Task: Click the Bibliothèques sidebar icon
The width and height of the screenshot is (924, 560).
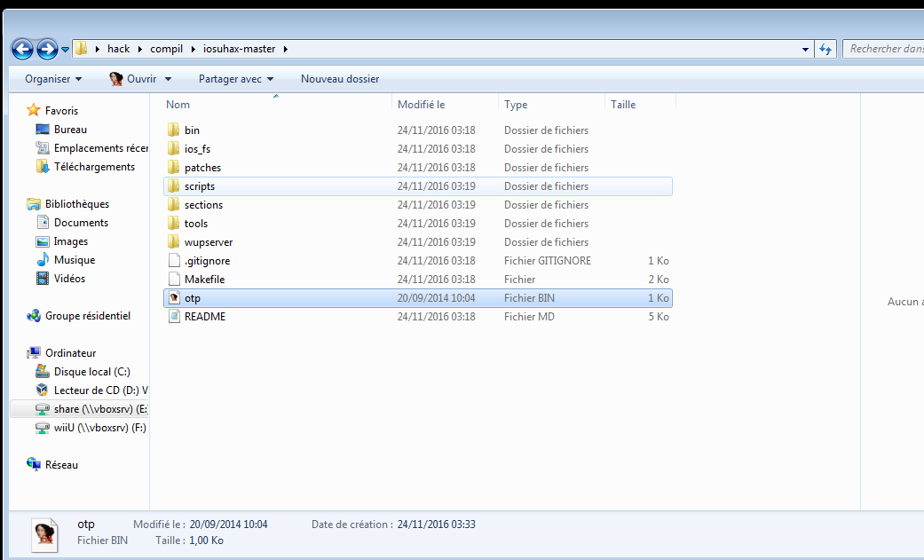Action: point(34,204)
